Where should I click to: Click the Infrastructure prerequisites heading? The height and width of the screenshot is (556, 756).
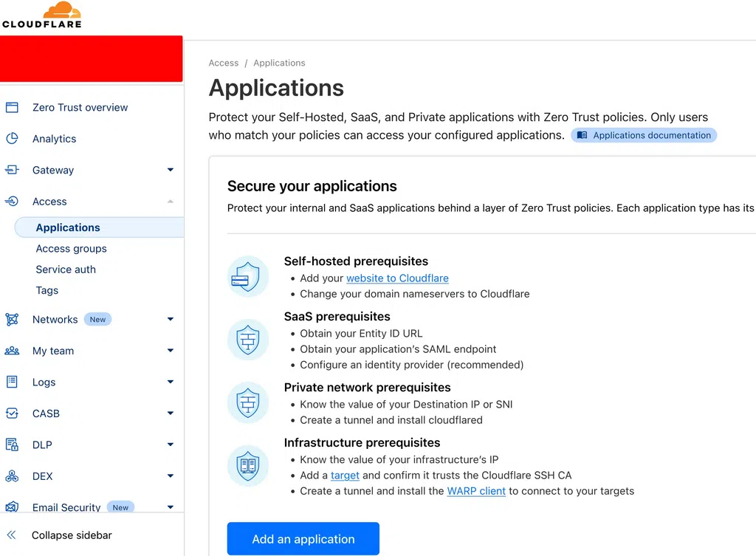pos(362,443)
